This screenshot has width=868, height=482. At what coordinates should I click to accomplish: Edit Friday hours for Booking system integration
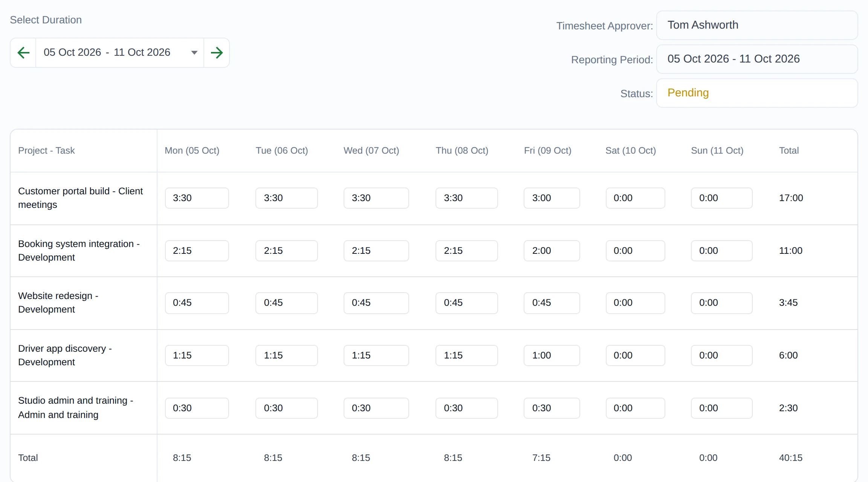click(x=552, y=251)
